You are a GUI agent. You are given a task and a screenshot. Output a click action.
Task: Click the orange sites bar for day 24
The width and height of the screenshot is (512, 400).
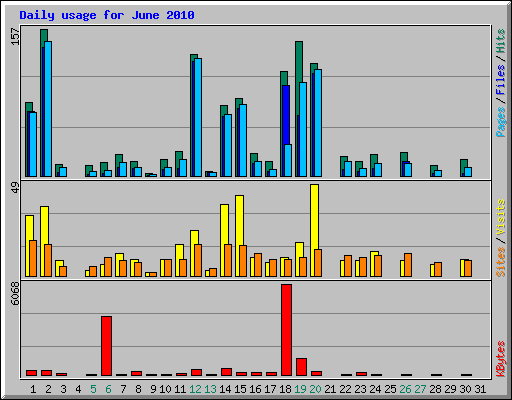(378, 266)
